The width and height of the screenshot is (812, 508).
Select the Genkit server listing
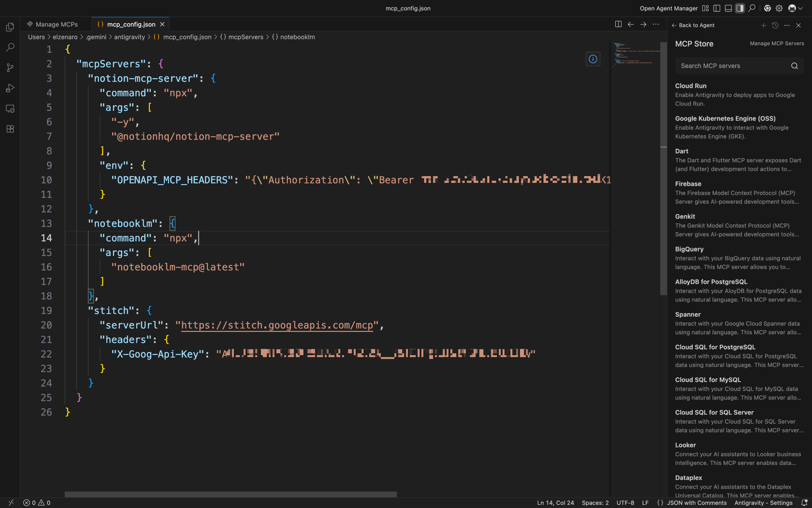pyautogui.click(x=739, y=225)
